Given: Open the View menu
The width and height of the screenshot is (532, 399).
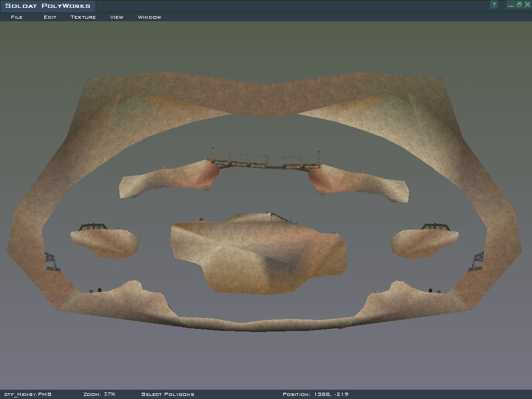Looking at the screenshot, I should pos(116,17).
